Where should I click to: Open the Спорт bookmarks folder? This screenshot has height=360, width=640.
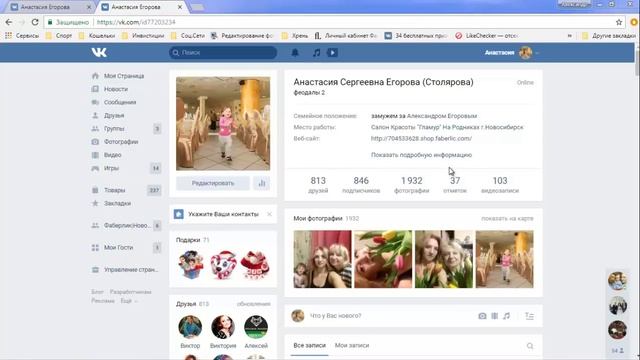click(59, 36)
